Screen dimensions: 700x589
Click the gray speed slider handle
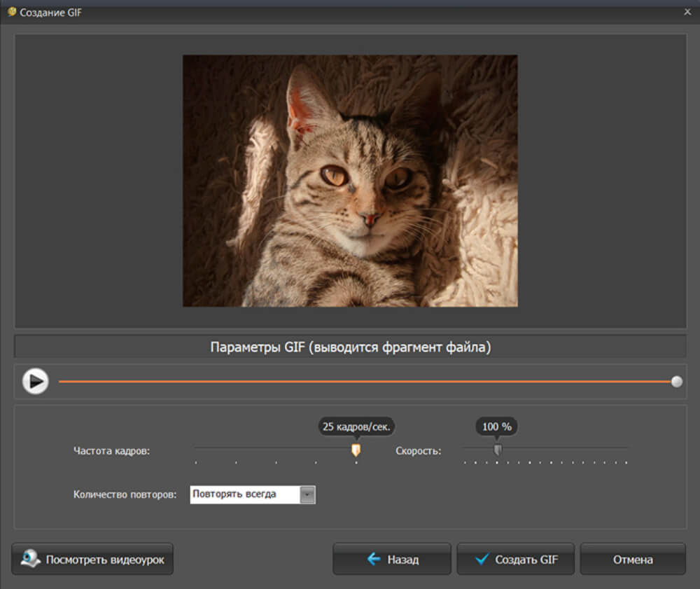tap(497, 450)
